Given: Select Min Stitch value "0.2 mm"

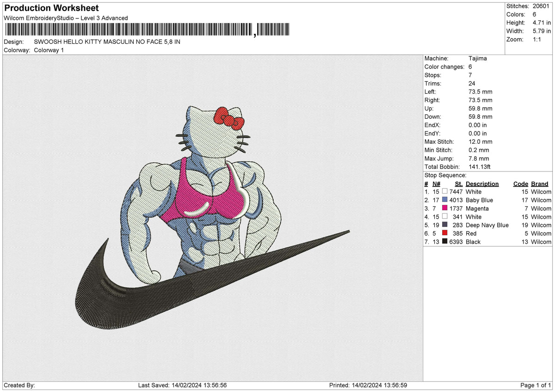Looking at the screenshot, I should tap(479, 150).
